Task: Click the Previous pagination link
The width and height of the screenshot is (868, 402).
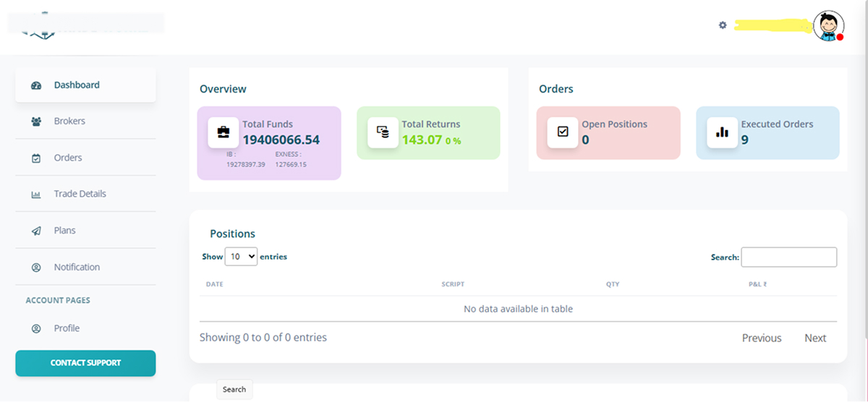Action: (x=762, y=338)
